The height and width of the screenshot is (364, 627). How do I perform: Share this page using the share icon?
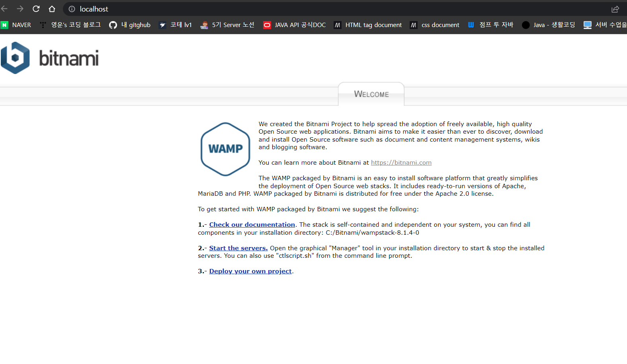point(615,9)
